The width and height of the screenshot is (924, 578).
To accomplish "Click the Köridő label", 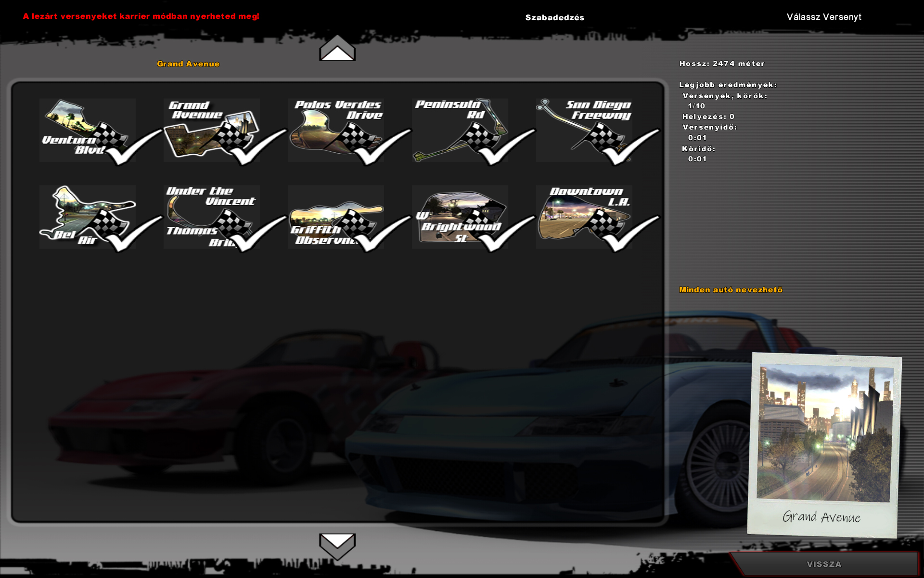I will (x=699, y=149).
